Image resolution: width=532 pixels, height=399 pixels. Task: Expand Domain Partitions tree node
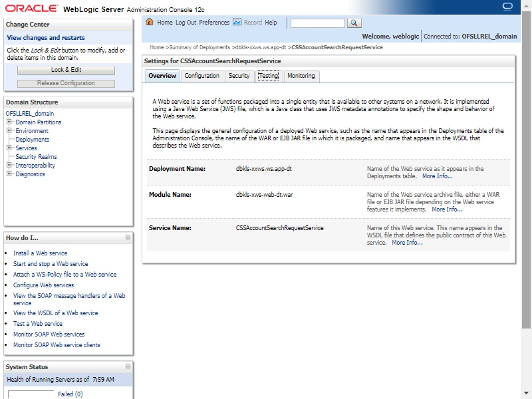(x=9, y=122)
